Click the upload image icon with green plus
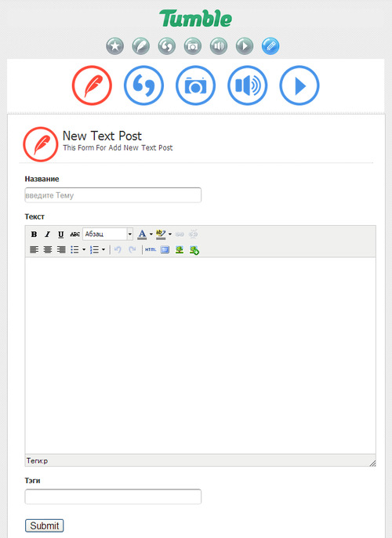Viewport: 392px width, 538px height. tap(194, 250)
